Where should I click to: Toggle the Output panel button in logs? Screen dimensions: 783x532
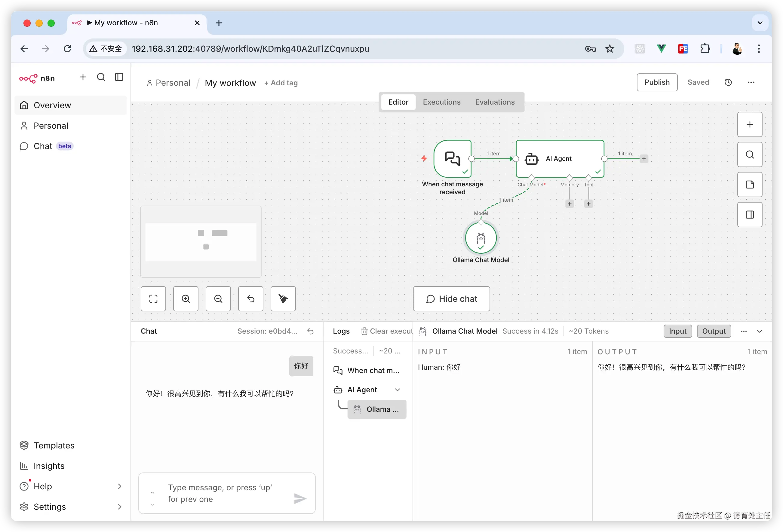click(714, 331)
